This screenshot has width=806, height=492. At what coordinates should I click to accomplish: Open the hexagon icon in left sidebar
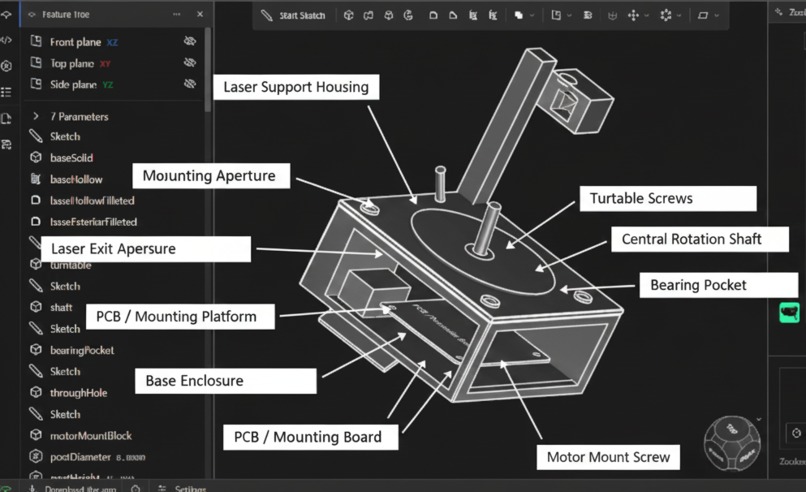[x=6, y=66]
